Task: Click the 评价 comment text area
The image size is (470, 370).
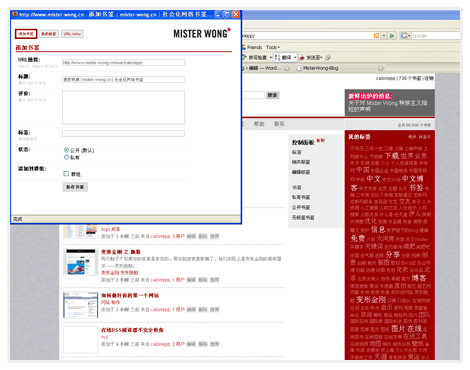Action: pos(123,107)
